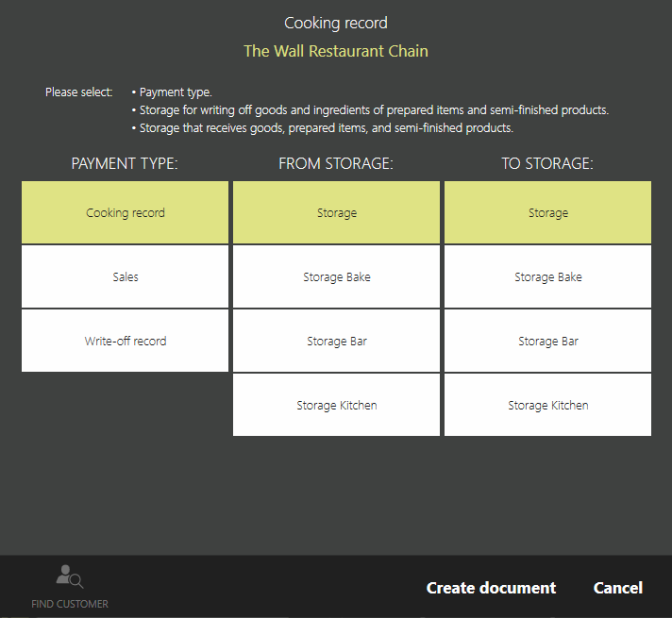The width and height of the screenshot is (672, 618).
Task: Choose Storage Bar under From Storage
Action: point(336,342)
